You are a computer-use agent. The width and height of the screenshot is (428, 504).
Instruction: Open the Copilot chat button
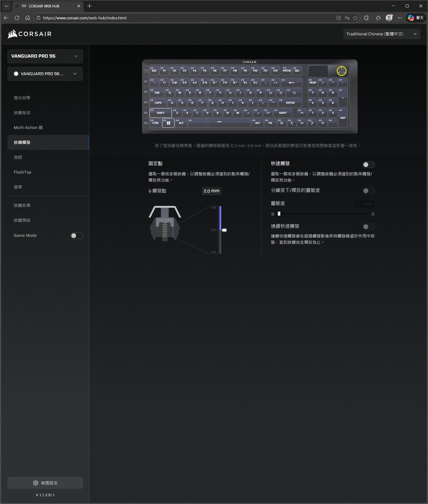click(416, 18)
